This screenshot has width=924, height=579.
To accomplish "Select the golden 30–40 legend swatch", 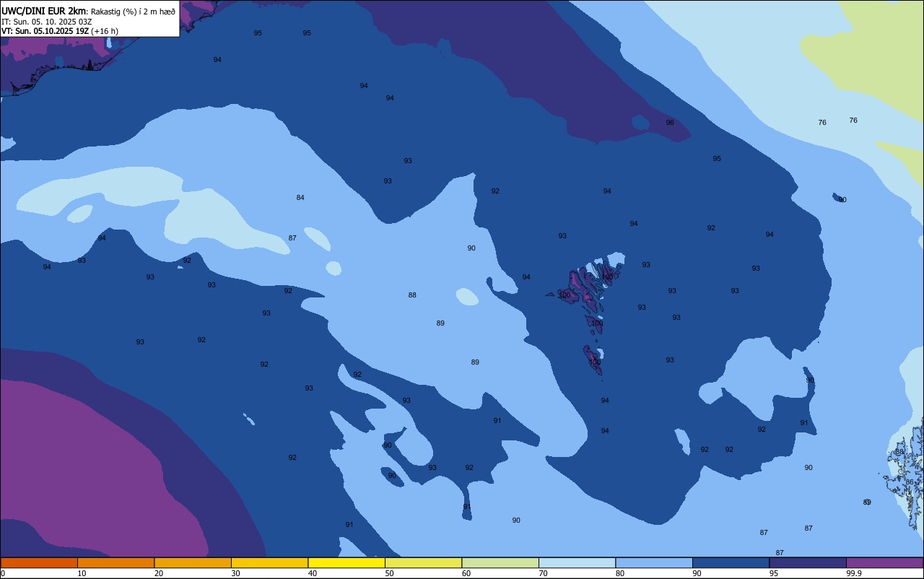I will coord(270,562).
